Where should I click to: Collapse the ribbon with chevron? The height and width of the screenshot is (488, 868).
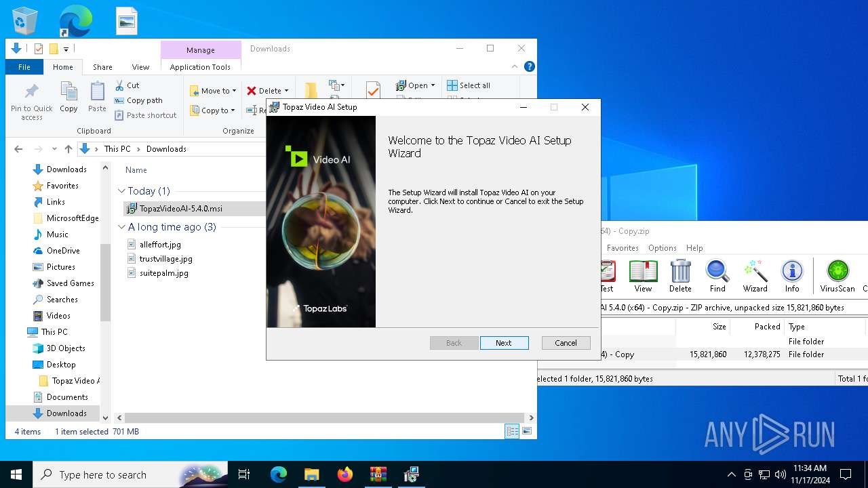pos(515,66)
